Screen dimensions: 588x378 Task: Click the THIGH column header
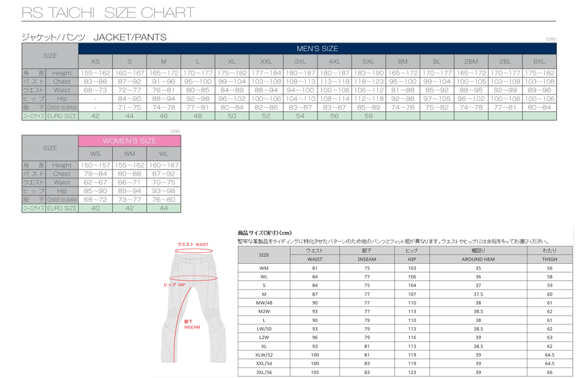(550, 259)
